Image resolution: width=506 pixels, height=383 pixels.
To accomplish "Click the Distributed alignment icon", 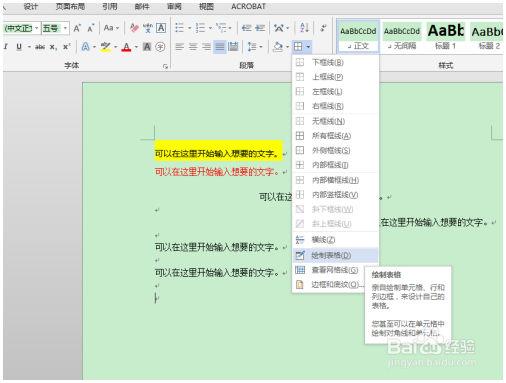I will coord(233,47).
